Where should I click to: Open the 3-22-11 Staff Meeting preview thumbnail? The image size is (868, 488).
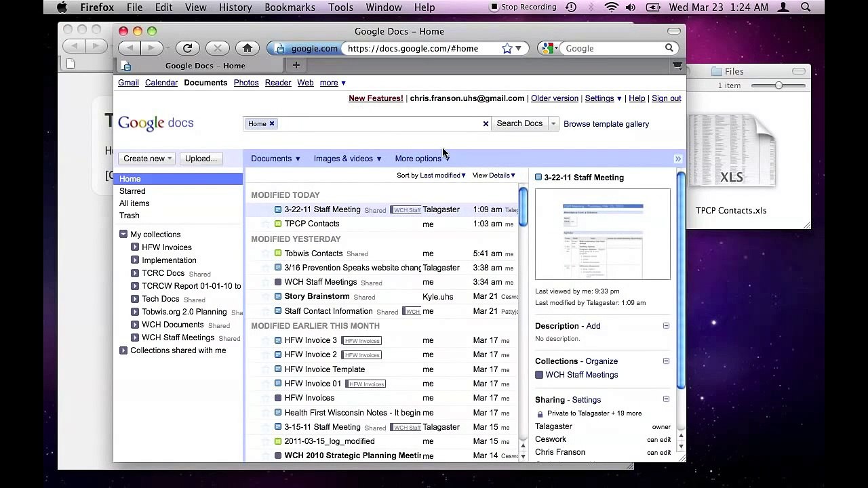603,235
